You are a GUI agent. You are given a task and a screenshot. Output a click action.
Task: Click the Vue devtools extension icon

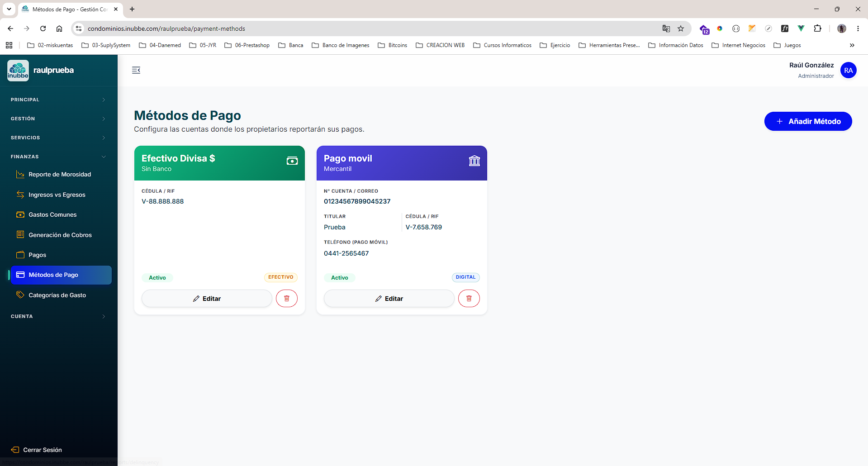pos(801,29)
